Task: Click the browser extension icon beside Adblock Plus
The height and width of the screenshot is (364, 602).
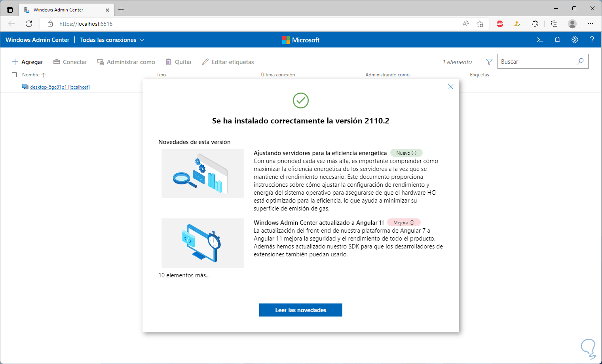Action: pyautogui.click(x=517, y=24)
